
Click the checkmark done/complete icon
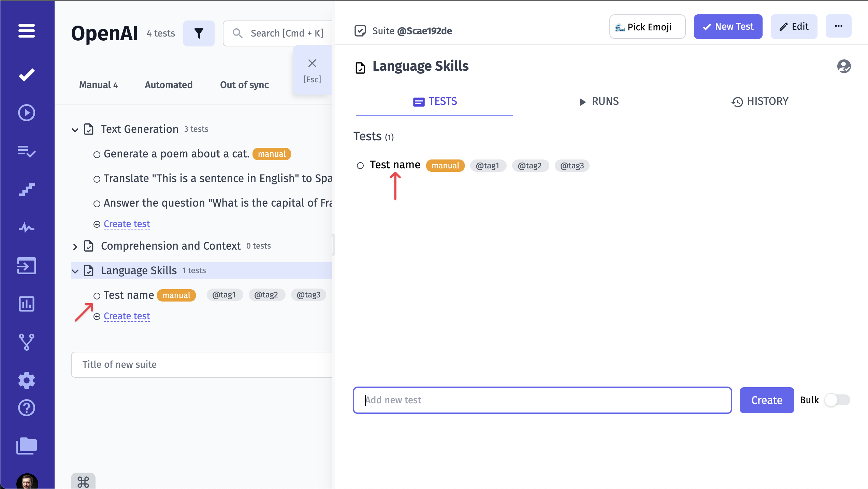(27, 74)
